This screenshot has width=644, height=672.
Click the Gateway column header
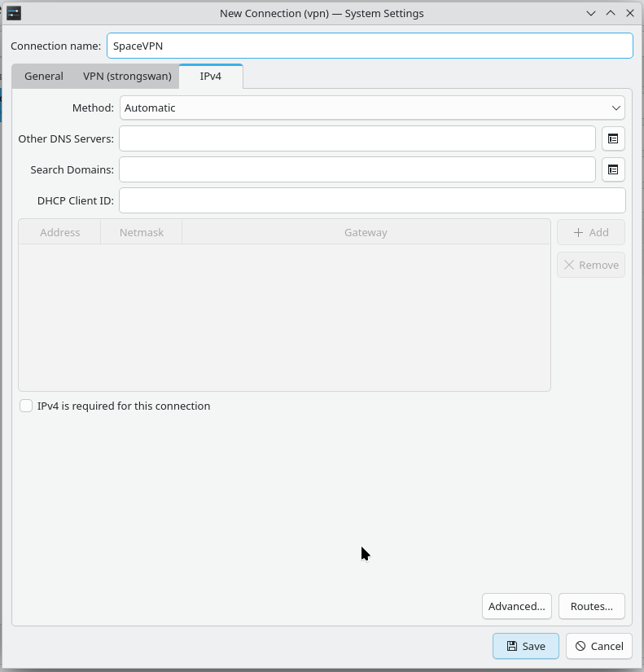coord(366,232)
